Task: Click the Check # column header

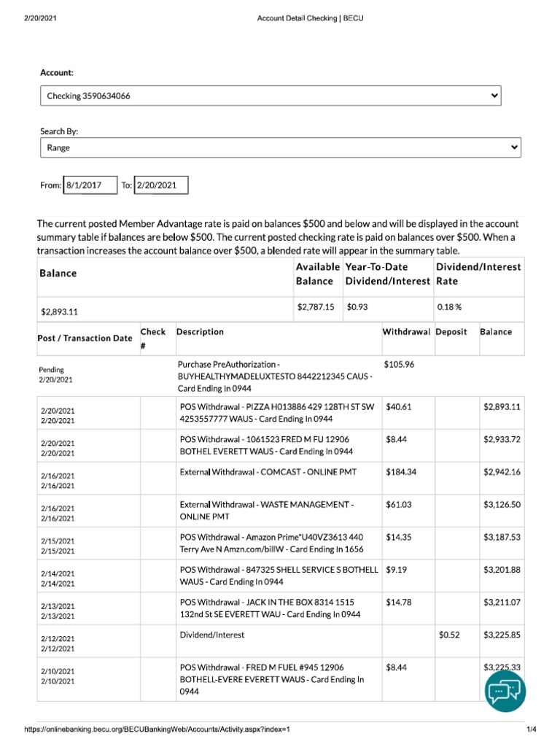Action: point(153,338)
